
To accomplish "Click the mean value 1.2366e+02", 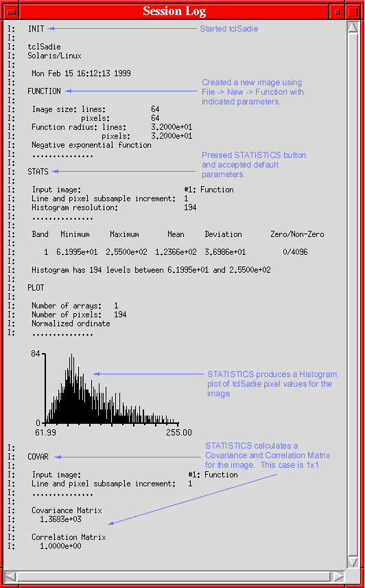I will [x=176, y=252].
